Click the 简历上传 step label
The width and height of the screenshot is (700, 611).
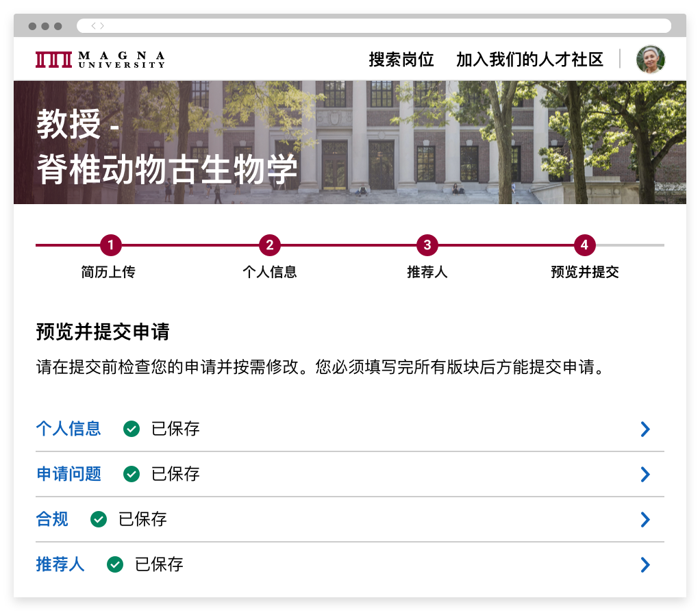coord(108,272)
